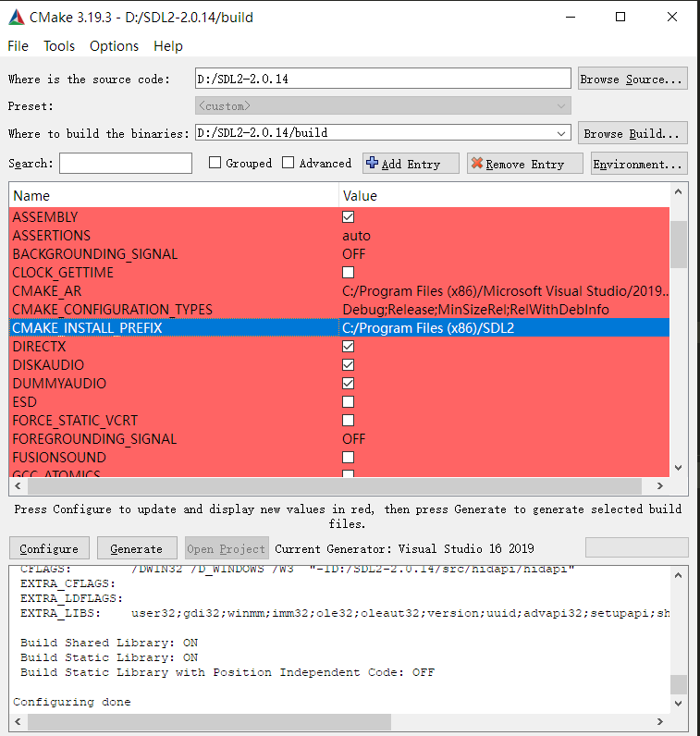Uncheck the DIRECTX option
This screenshot has width=700, height=736.
click(x=349, y=346)
